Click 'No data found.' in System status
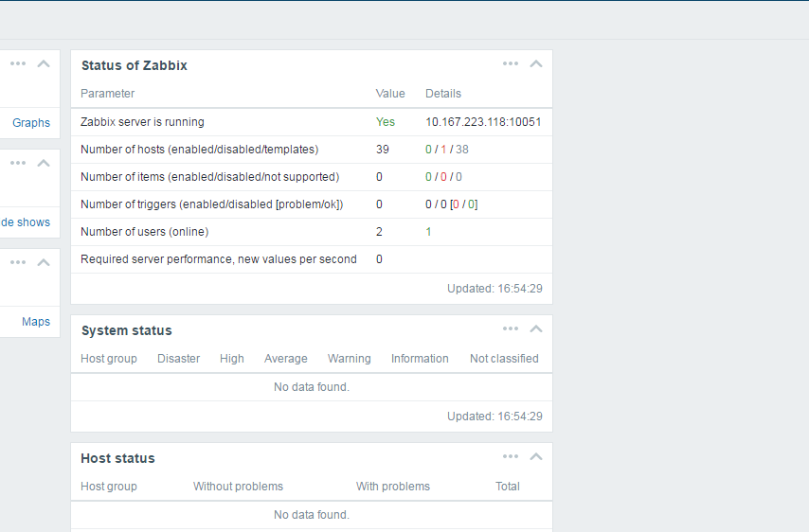This screenshot has width=809, height=532. 312,387
